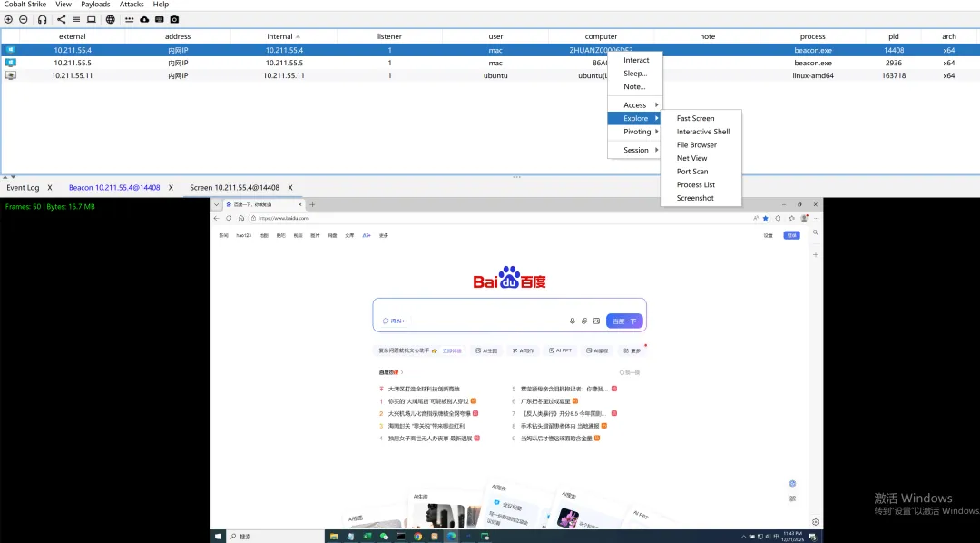Image resolution: width=980 pixels, height=543 pixels.
Task: Expand the Explore submenu arrow
Action: tap(657, 118)
